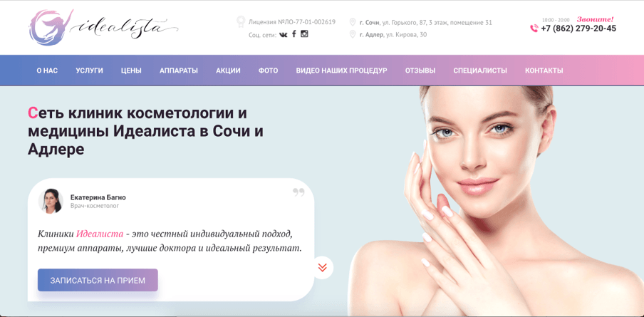
Task: Open Видео наших процедур page
Action: pos(341,71)
